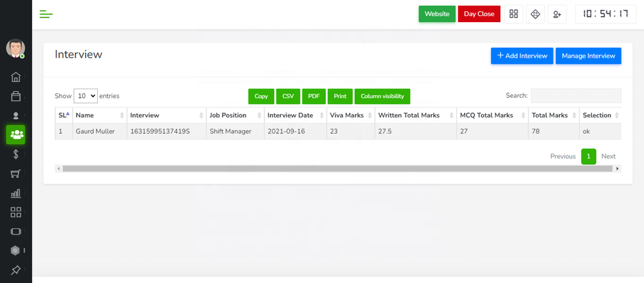Select the active human resource sidebar item

pos(16,135)
